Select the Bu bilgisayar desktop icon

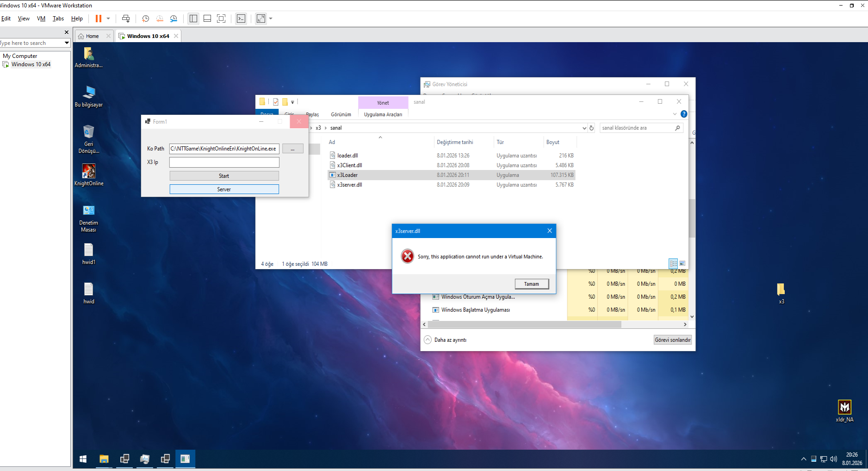(89, 96)
